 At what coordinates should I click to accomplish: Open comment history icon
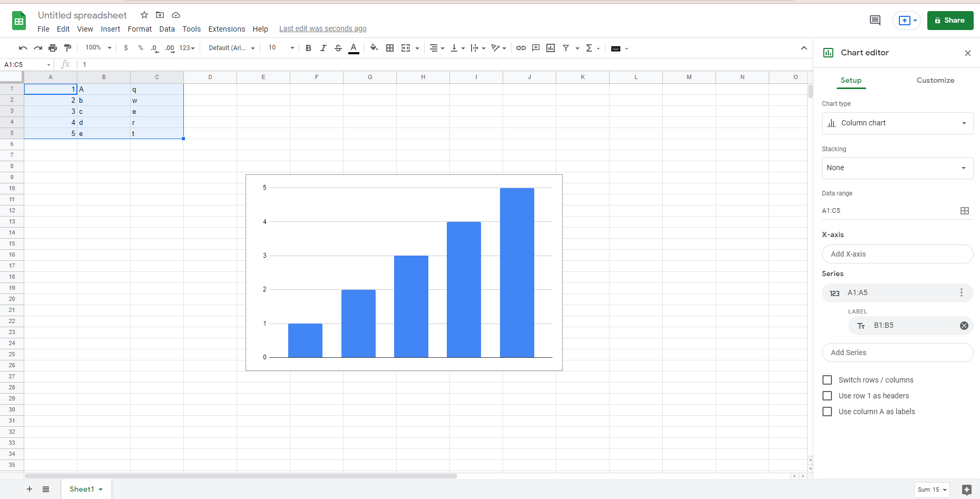click(875, 21)
